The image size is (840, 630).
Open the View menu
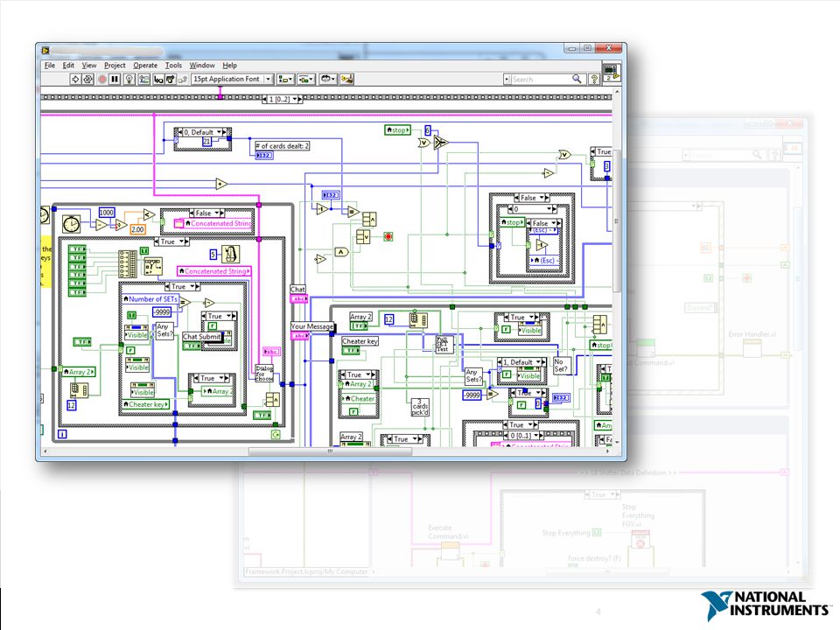tap(89, 65)
